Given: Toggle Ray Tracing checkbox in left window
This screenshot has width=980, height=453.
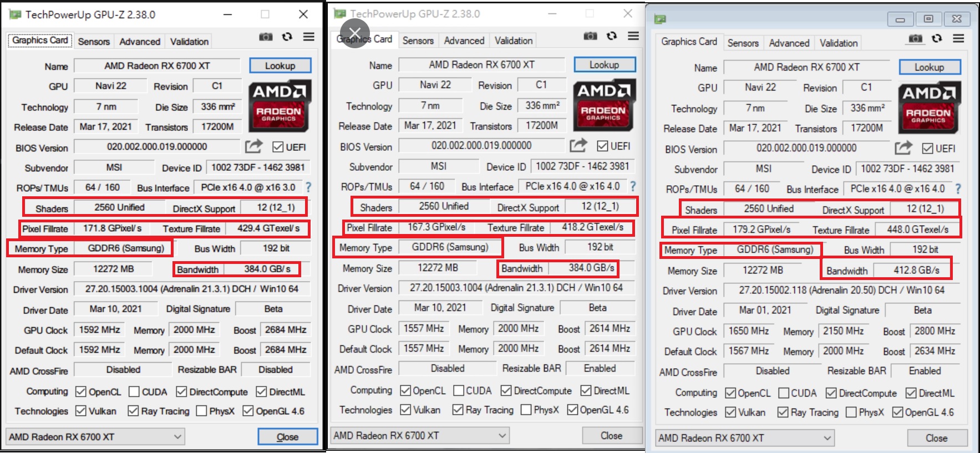Looking at the screenshot, I should click(133, 411).
